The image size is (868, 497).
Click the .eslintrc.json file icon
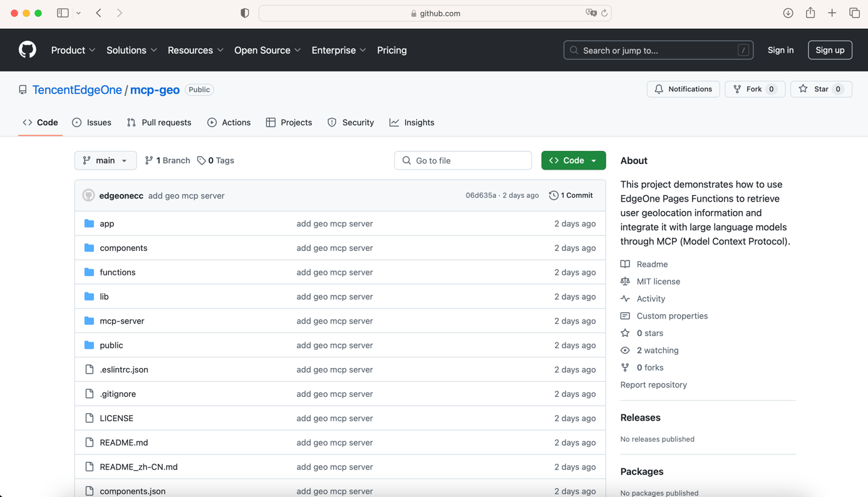click(89, 369)
